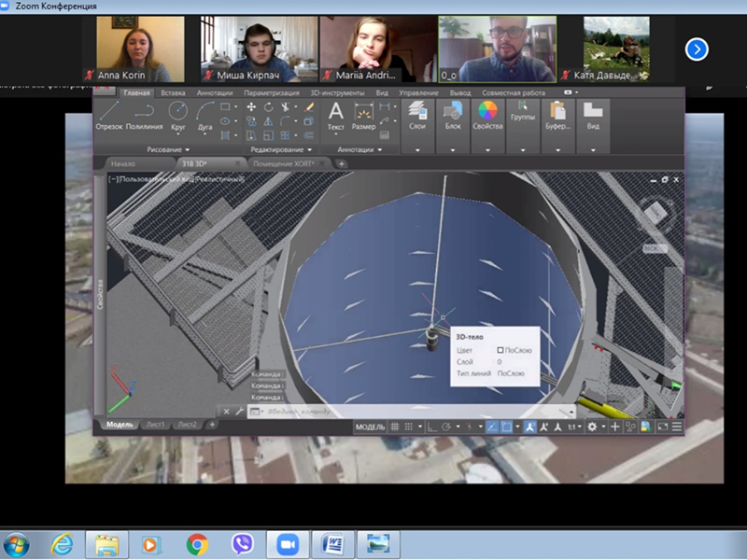Expand the Аннотации panel dropdown
The image size is (747, 560).
click(x=359, y=149)
